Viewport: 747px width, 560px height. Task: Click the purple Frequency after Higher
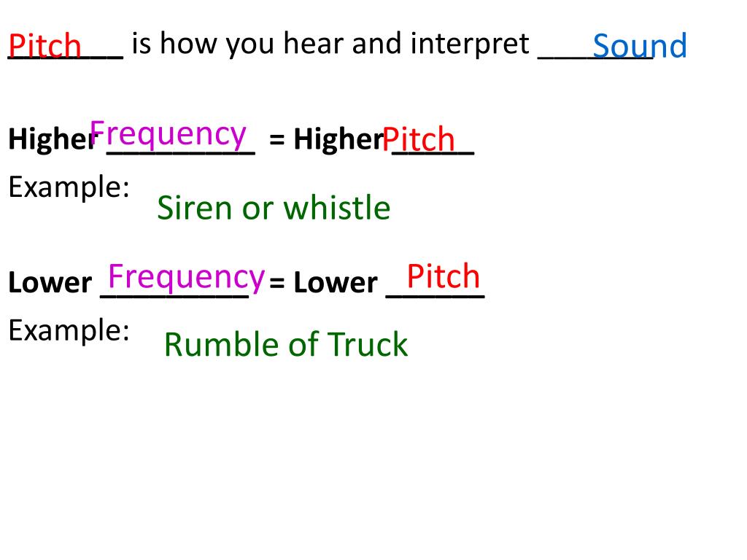[x=168, y=134]
